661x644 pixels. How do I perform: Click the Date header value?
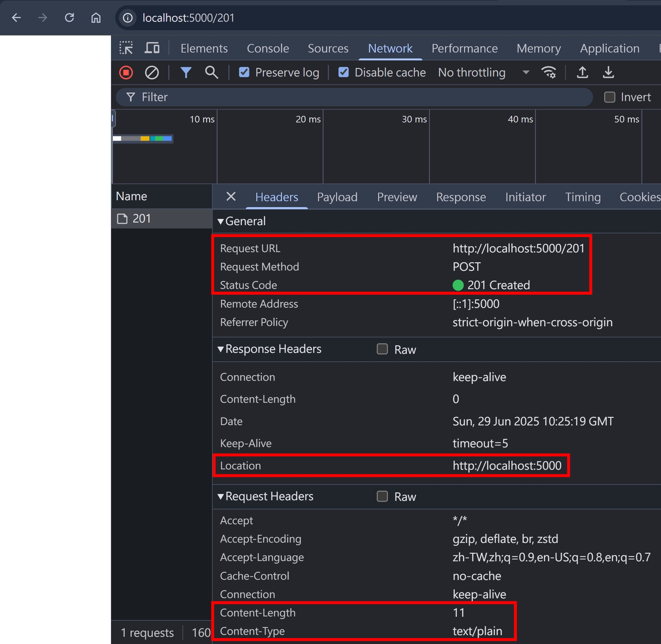533,421
